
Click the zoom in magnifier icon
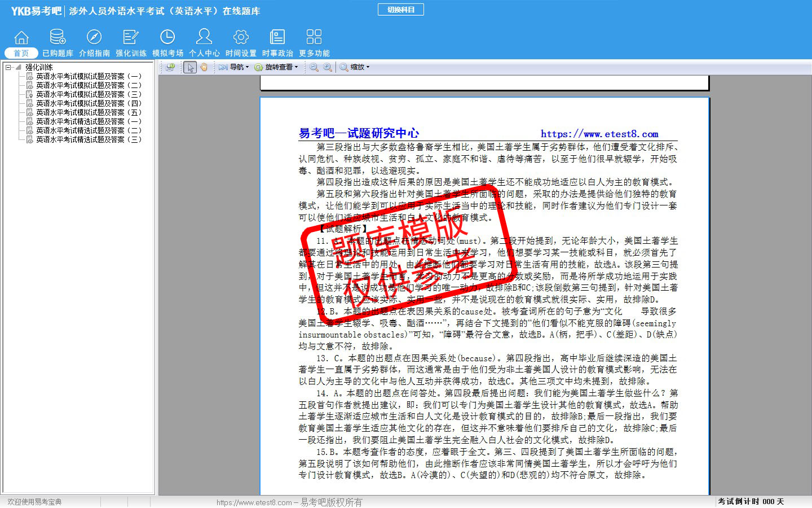point(328,67)
